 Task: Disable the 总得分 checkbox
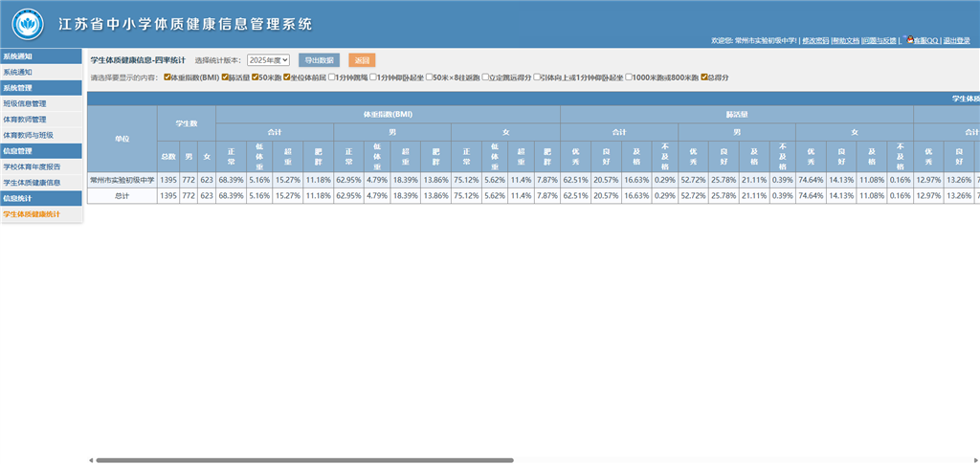point(704,77)
